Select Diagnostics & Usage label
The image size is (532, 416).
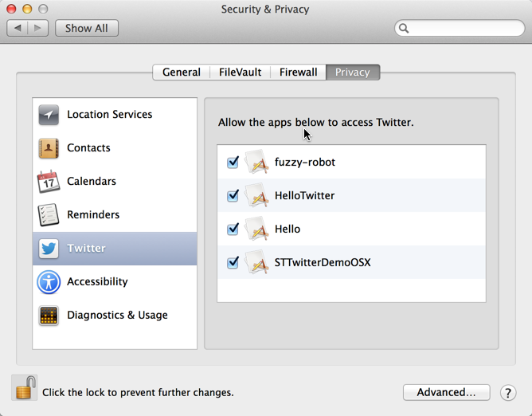(x=117, y=315)
